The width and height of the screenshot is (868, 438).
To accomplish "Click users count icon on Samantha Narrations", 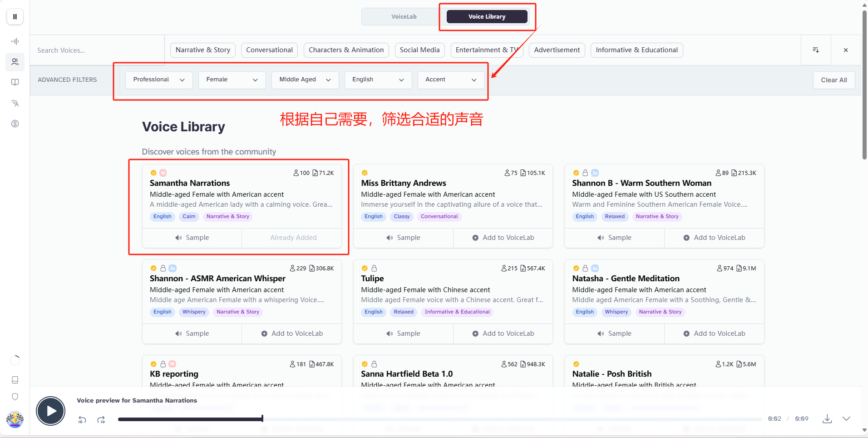I will coord(296,173).
